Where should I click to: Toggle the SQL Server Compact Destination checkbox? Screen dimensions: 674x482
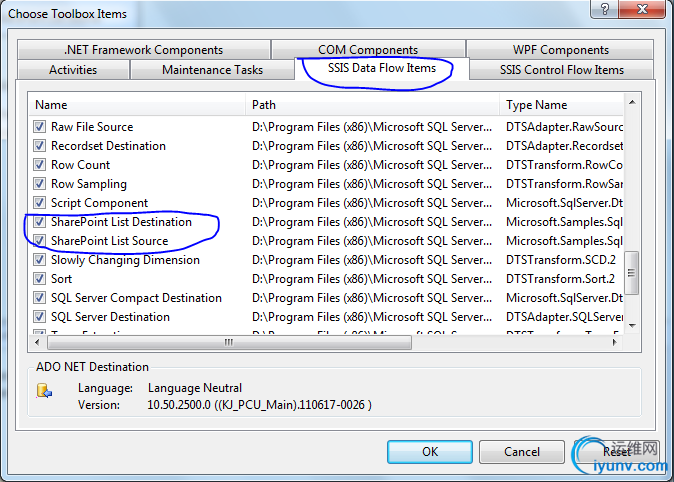[x=40, y=298]
